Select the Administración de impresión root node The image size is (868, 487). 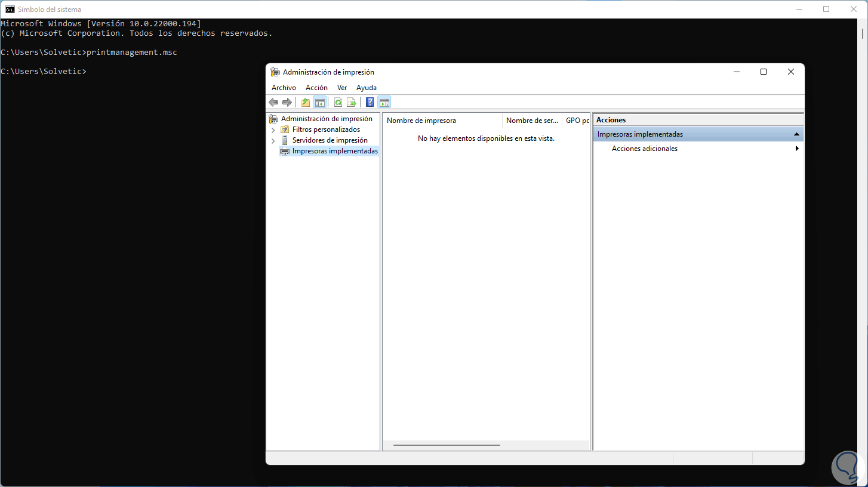point(327,119)
